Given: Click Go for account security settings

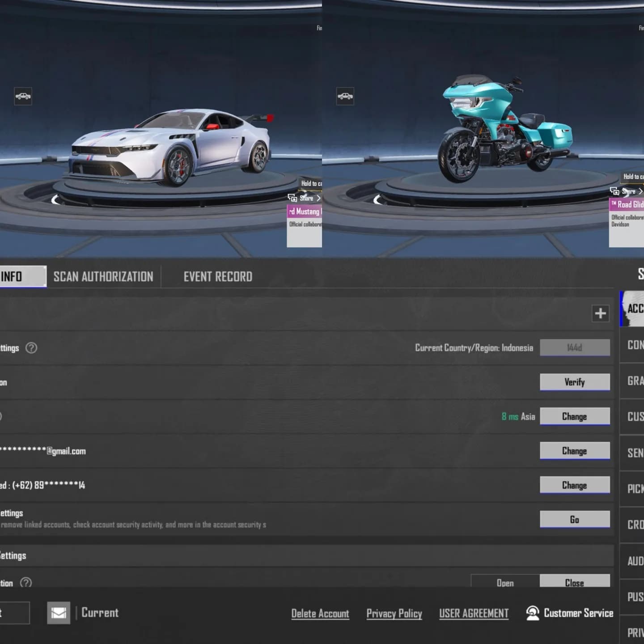Looking at the screenshot, I should (575, 519).
